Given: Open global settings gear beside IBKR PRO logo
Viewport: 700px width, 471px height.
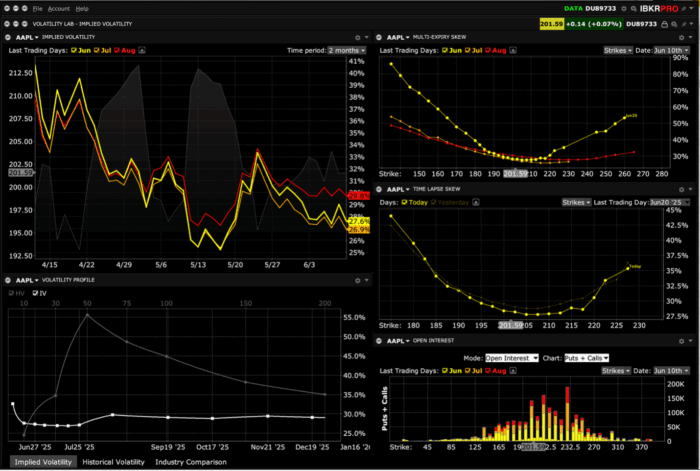Looking at the screenshot, I should (x=624, y=8).
